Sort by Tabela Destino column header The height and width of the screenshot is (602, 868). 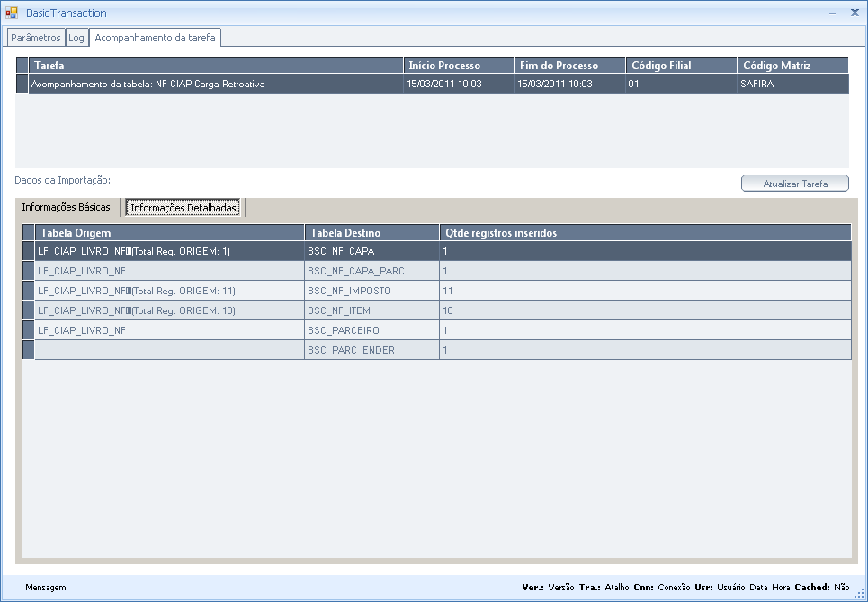371,233
